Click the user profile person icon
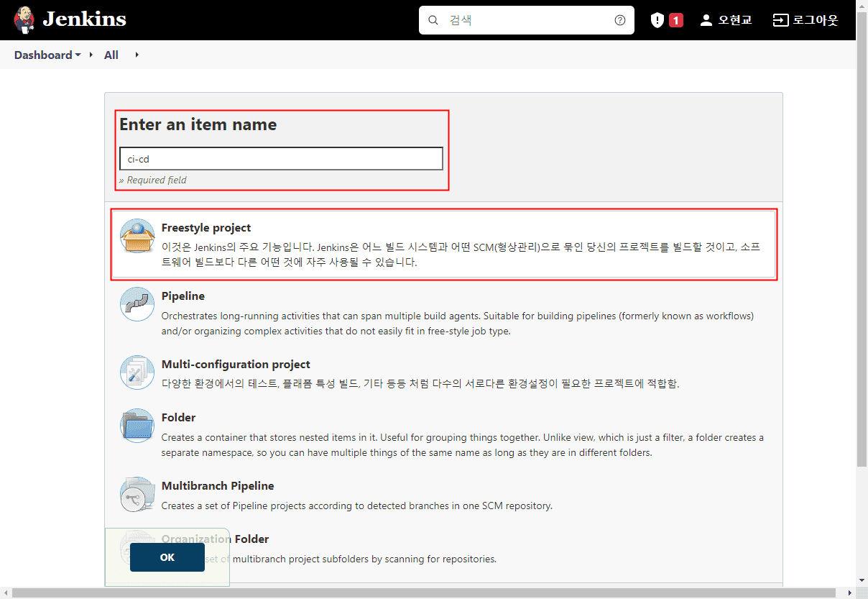Image resolution: width=868 pixels, height=599 pixels. 706,20
